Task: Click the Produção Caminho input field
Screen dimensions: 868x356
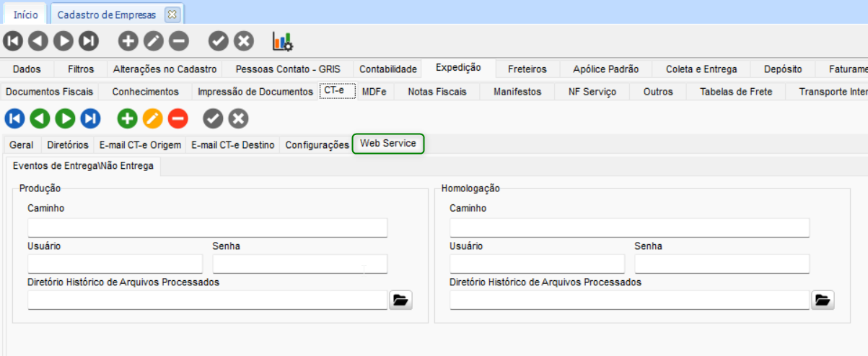Action: tap(207, 228)
